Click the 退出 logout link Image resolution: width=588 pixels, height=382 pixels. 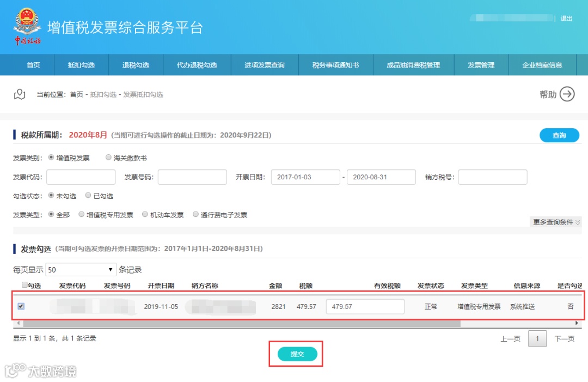coord(566,19)
